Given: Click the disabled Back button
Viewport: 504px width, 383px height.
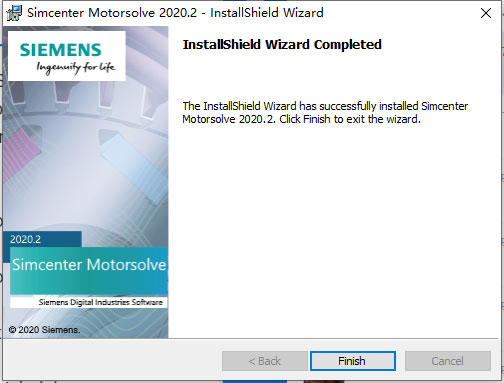Looking at the screenshot, I should point(265,361).
